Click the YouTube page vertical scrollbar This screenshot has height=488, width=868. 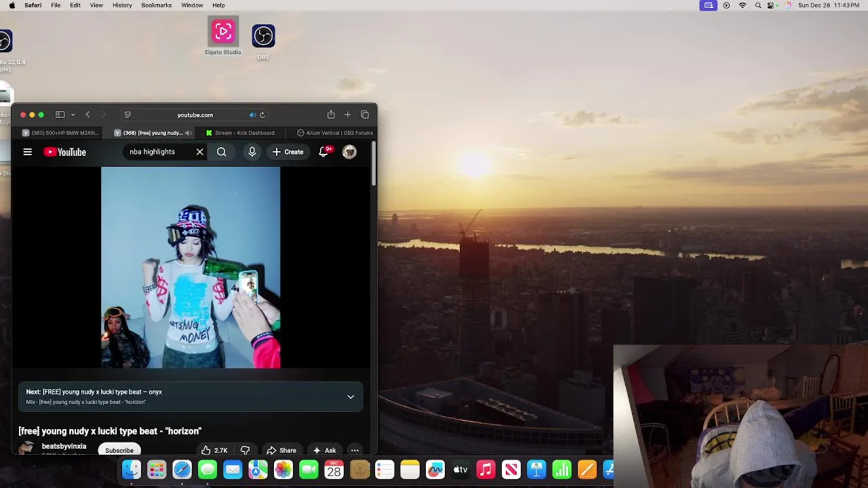pyautogui.click(x=373, y=165)
